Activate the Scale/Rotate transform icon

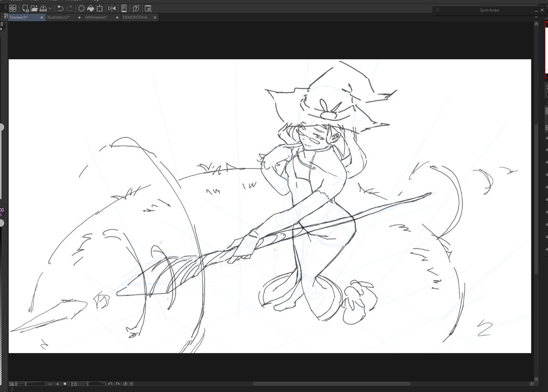pos(100,8)
